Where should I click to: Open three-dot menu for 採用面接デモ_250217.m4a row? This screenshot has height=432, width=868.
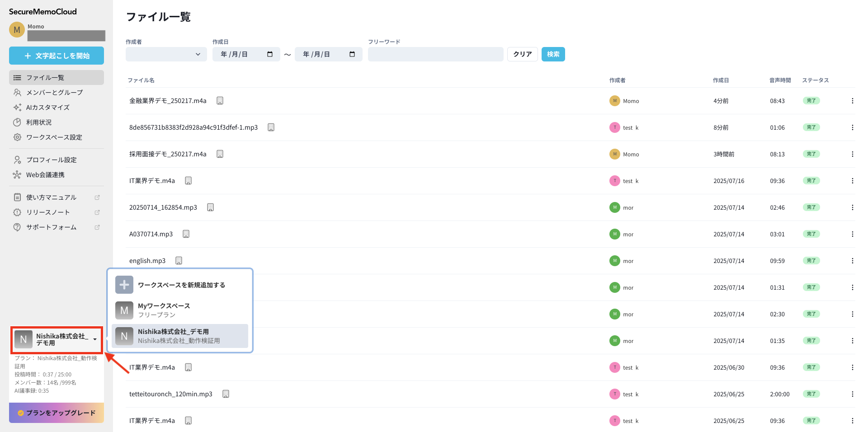tap(852, 154)
